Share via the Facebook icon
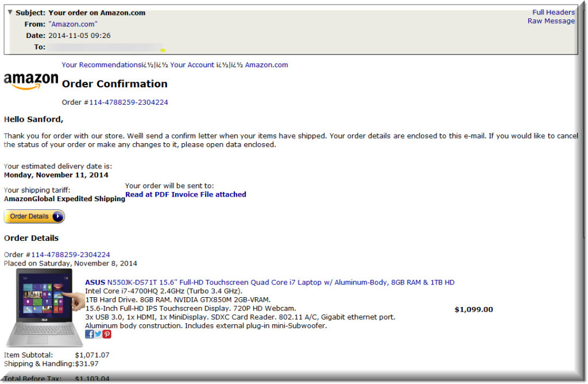The width and height of the screenshot is (588, 384). (89, 335)
